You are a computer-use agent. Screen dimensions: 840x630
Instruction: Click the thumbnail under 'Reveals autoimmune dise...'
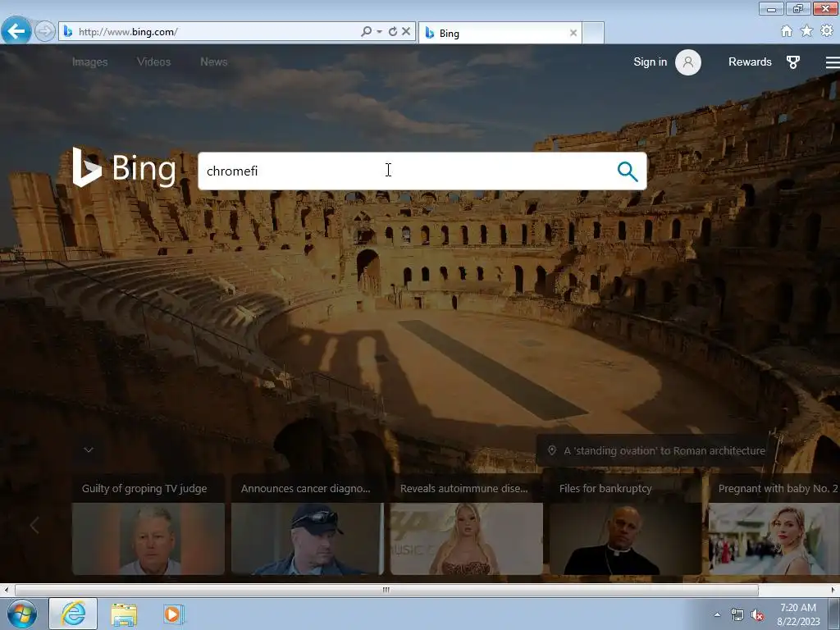(x=467, y=538)
